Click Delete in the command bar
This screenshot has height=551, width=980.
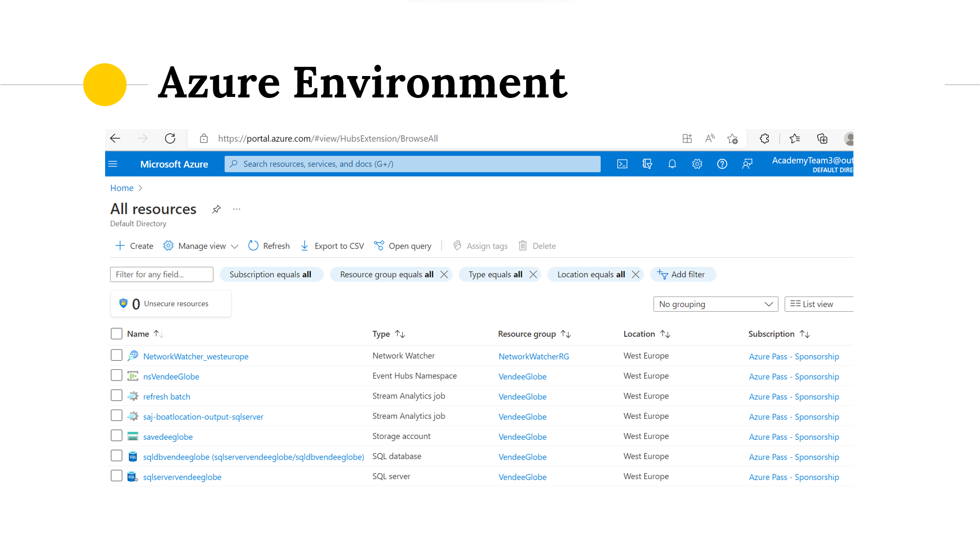(537, 246)
